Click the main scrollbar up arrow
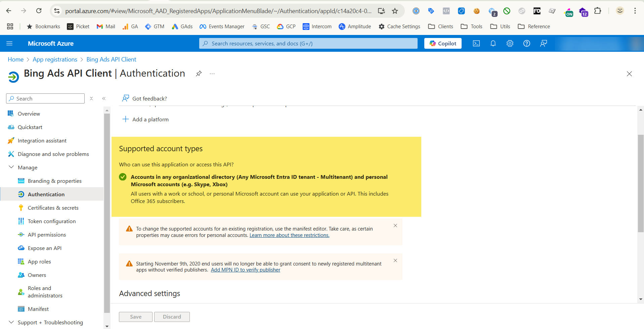The height and width of the screenshot is (329, 644). tap(641, 110)
